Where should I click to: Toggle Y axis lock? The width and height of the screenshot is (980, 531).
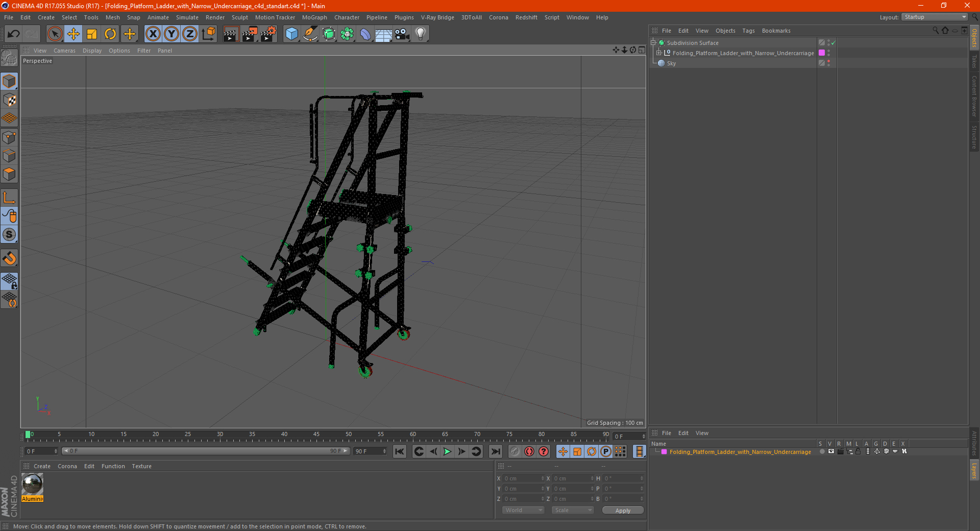[x=171, y=34]
